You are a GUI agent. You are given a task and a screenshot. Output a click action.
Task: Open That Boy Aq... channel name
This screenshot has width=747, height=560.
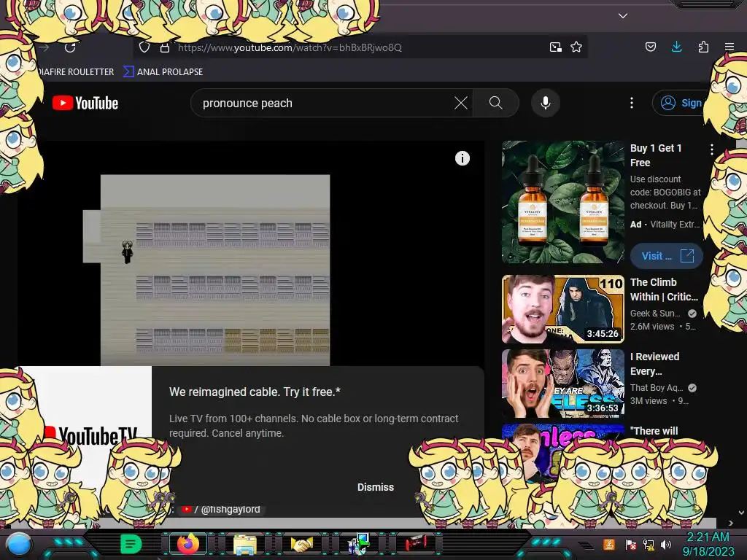(x=657, y=388)
